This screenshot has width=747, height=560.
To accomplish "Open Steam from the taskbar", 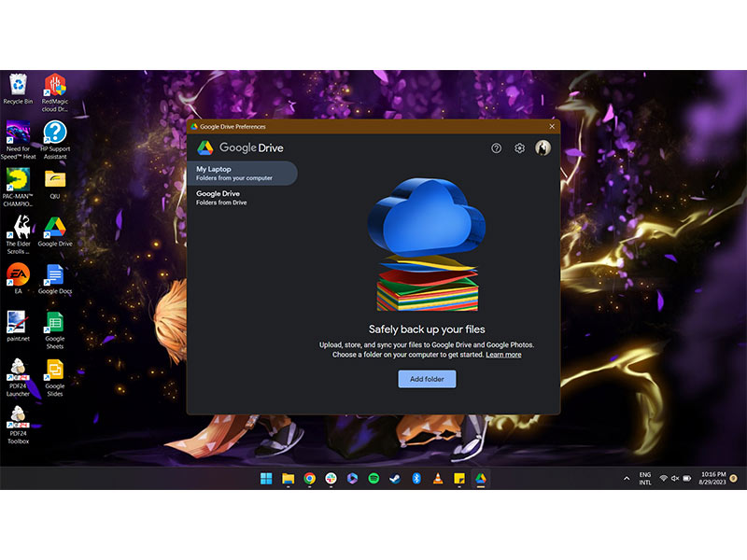I will point(395,479).
